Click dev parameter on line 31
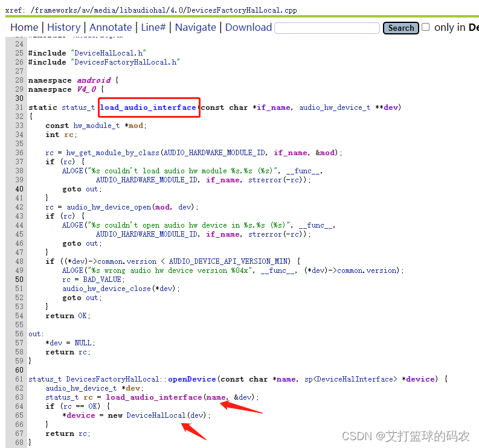This screenshot has height=448, width=479. pos(391,107)
